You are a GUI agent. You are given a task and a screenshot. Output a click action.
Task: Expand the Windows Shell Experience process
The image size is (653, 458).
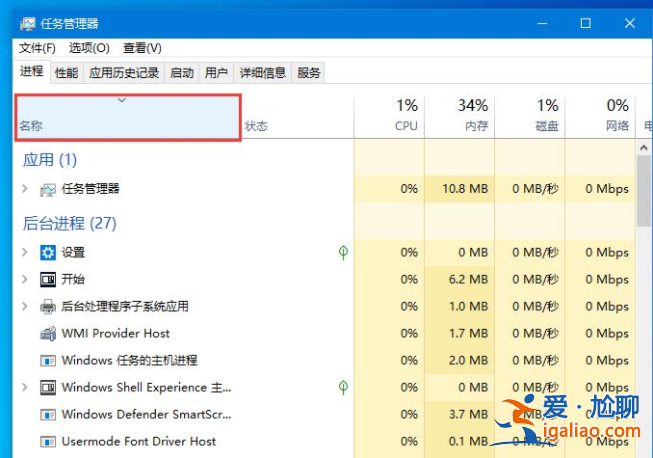click(x=25, y=387)
